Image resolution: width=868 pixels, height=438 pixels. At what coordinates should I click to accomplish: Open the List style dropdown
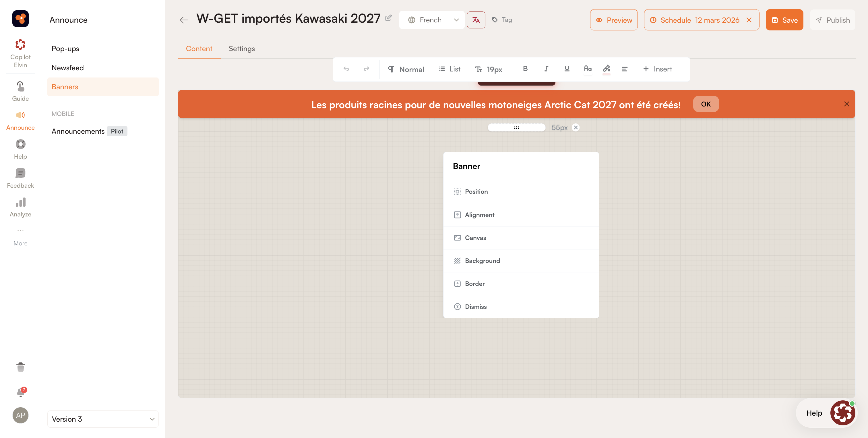pyautogui.click(x=449, y=69)
